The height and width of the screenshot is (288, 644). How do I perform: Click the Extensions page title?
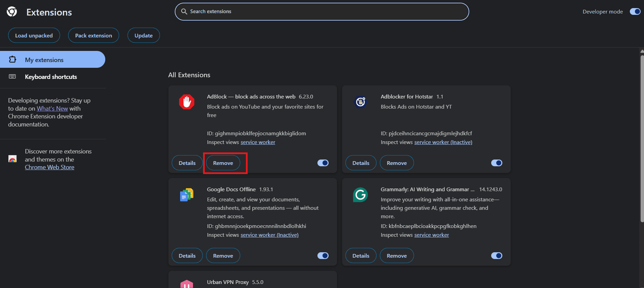coord(49,12)
